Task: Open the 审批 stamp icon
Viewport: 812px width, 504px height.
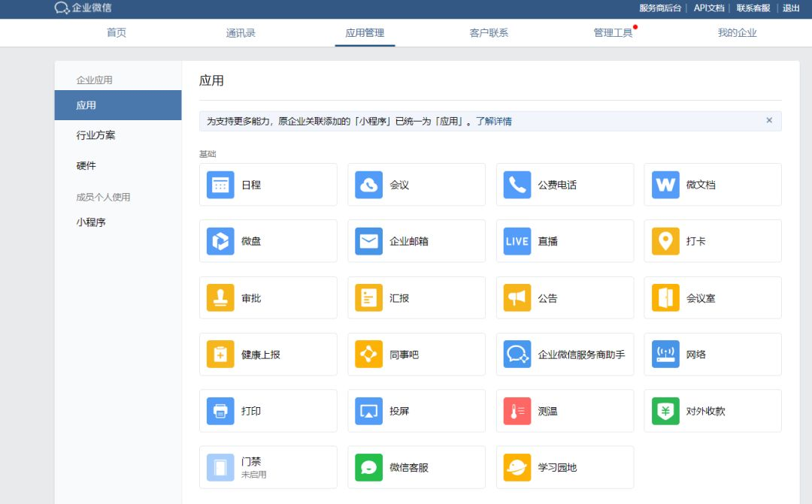Action: click(x=220, y=298)
